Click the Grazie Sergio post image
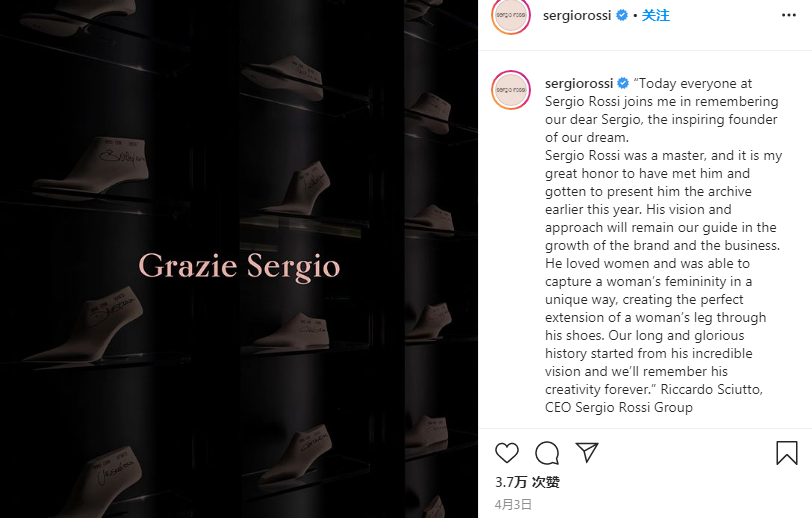 coord(239,259)
